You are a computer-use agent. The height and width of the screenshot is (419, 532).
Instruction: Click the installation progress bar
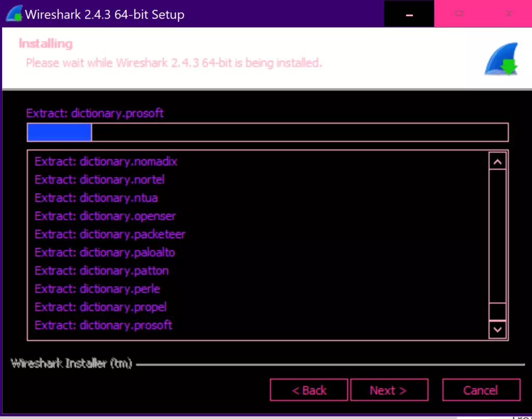tap(267, 132)
